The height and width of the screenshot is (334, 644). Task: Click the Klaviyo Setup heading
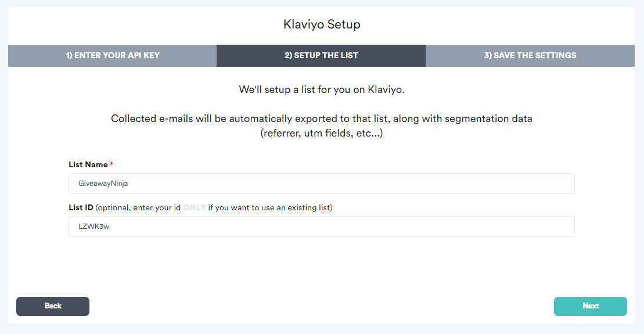coord(322,24)
